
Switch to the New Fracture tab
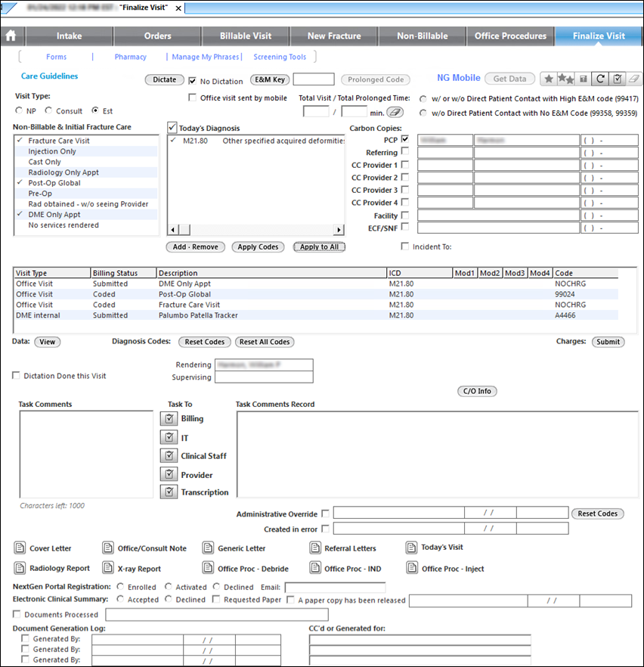[x=334, y=36]
